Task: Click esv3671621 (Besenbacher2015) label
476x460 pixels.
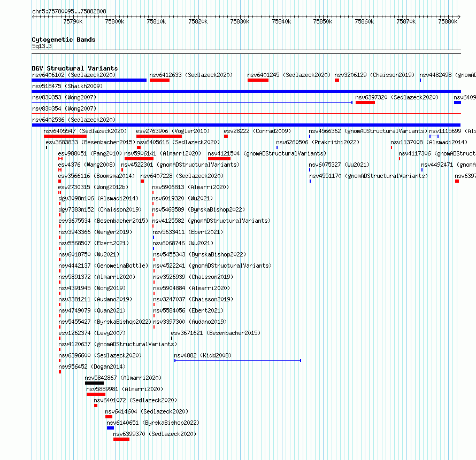Action: (x=216, y=333)
